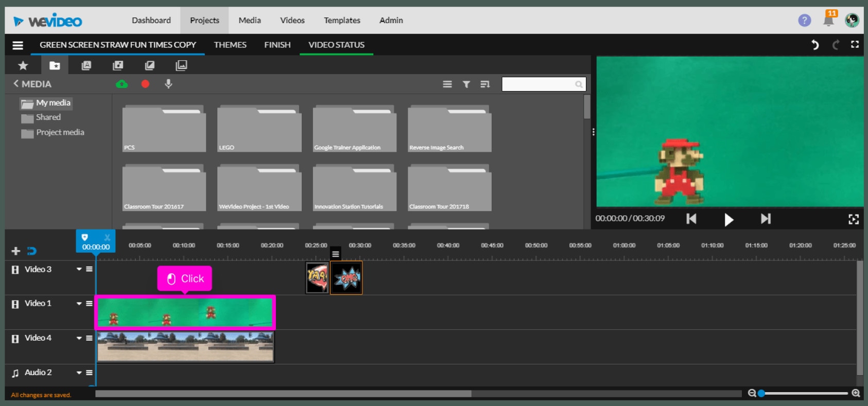Open Audio 2 track menu lines

89,373
